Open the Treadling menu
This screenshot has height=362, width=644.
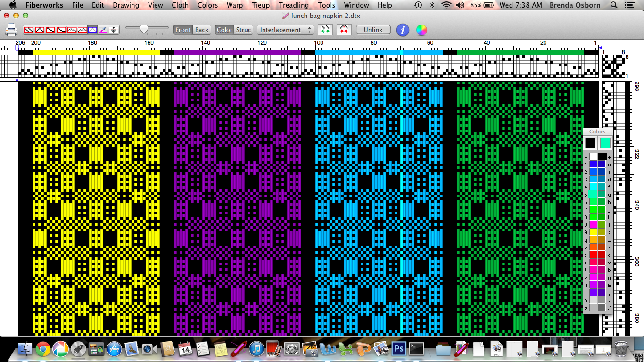pyautogui.click(x=293, y=5)
